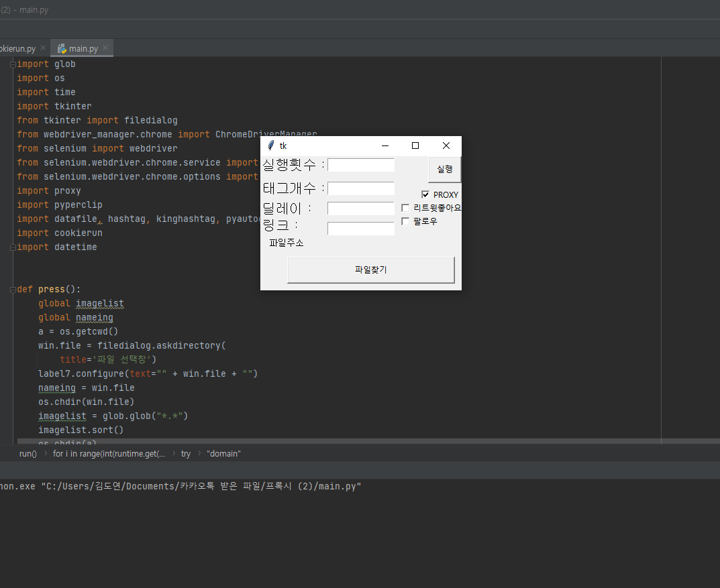Close the cookierun.py tab

click(43, 48)
